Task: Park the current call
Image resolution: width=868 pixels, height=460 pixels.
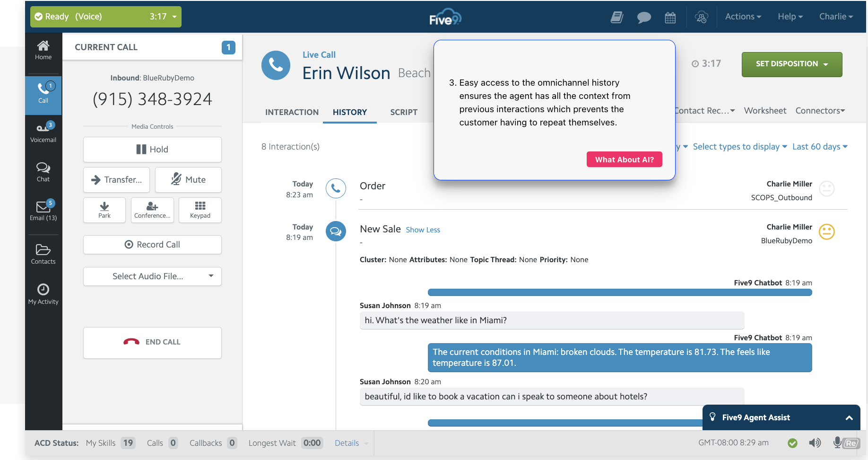Action: point(104,210)
